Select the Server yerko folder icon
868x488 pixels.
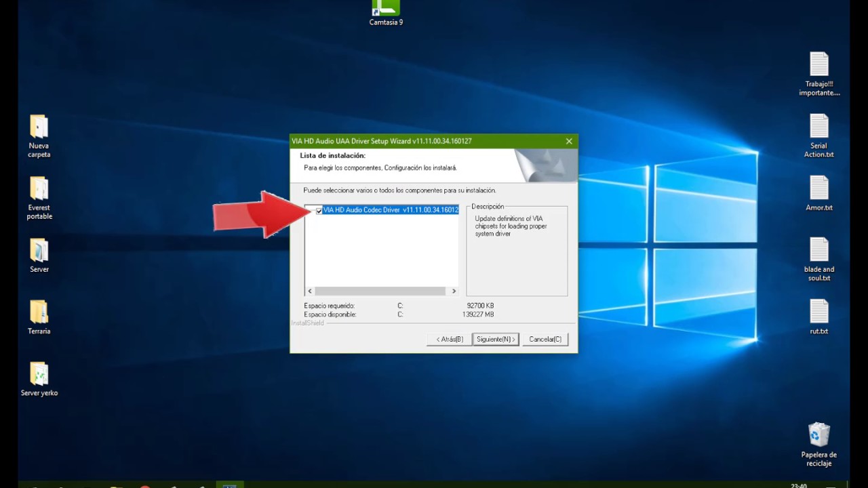tap(39, 373)
